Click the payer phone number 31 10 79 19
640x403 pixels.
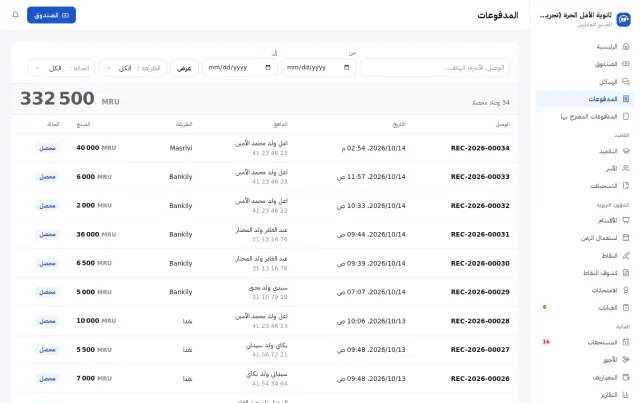[x=269, y=297]
